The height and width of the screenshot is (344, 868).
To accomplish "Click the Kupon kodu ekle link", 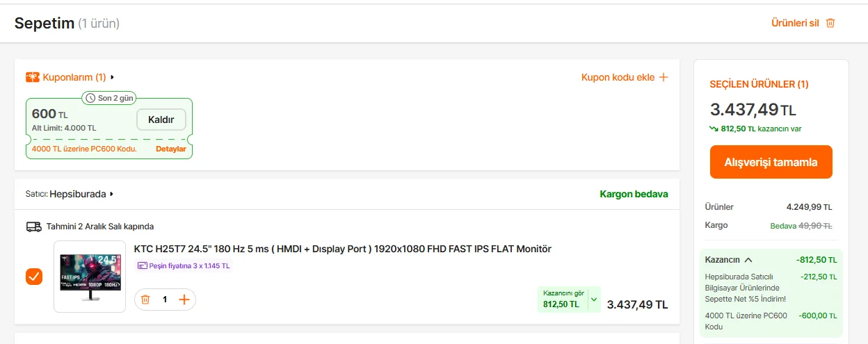I will click(618, 77).
